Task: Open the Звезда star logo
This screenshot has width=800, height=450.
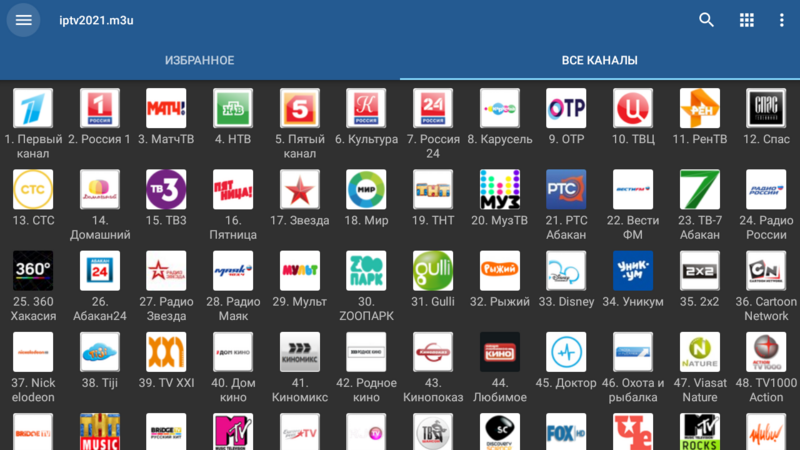Action: pos(299,189)
